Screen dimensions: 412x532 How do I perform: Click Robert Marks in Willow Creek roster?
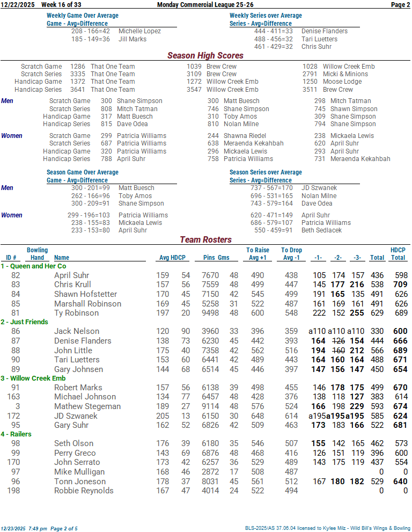coord(78,388)
